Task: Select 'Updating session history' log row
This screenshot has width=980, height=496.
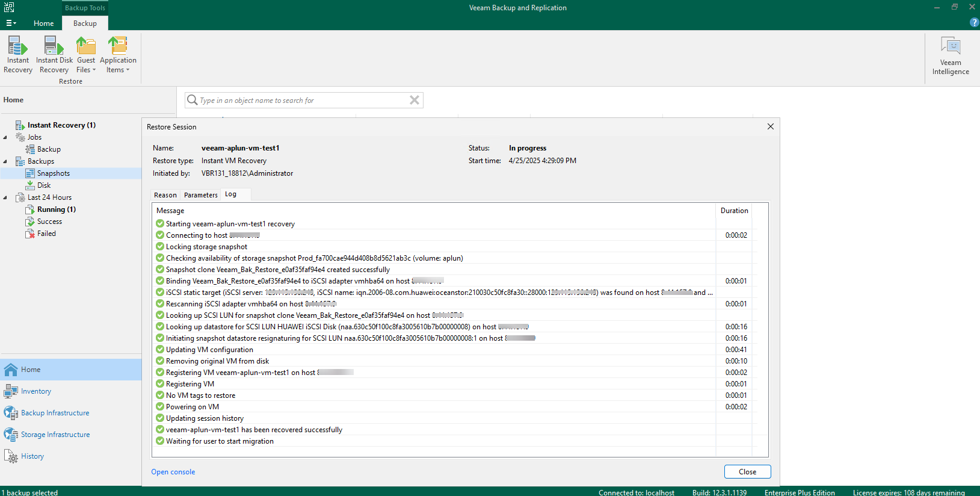Action: [455, 418]
